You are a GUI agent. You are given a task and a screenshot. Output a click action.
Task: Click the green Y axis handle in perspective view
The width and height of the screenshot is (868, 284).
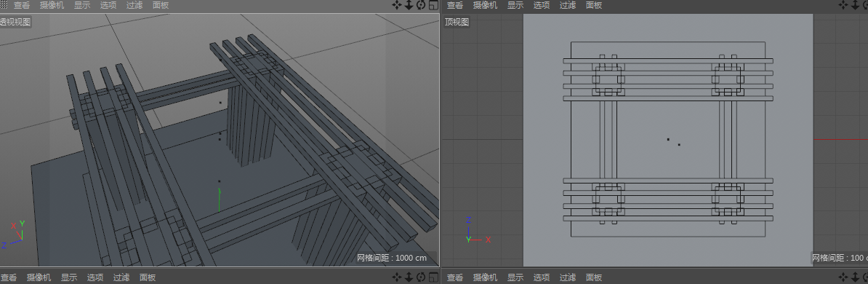[x=220, y=200]
